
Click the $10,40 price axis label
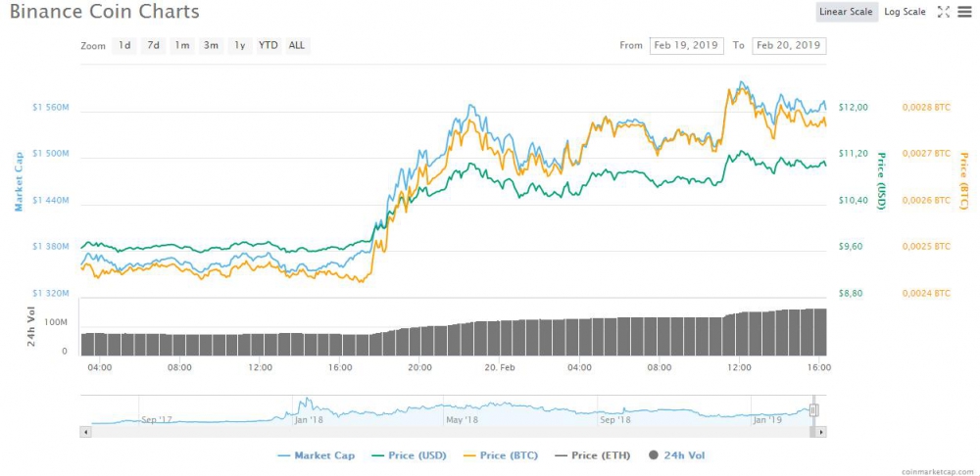tap(854, 201)
